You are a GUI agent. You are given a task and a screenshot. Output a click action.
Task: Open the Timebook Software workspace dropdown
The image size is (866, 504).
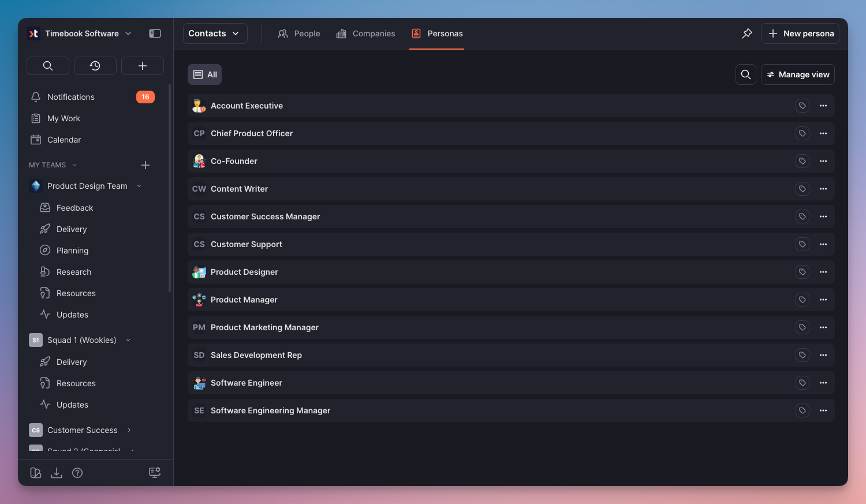(81, 33)
